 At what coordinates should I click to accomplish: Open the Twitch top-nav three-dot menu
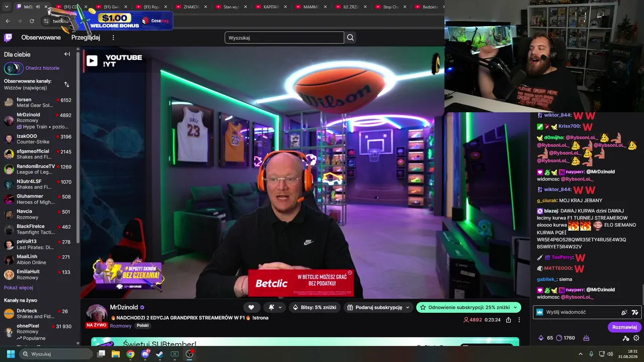[x=113, y=38]
